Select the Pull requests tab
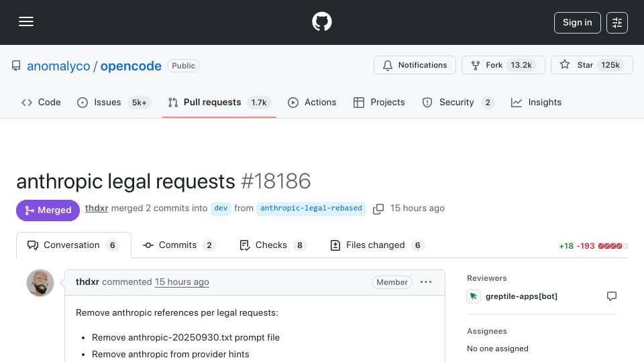This screenshot has width=644, height=362. [219, 102]
